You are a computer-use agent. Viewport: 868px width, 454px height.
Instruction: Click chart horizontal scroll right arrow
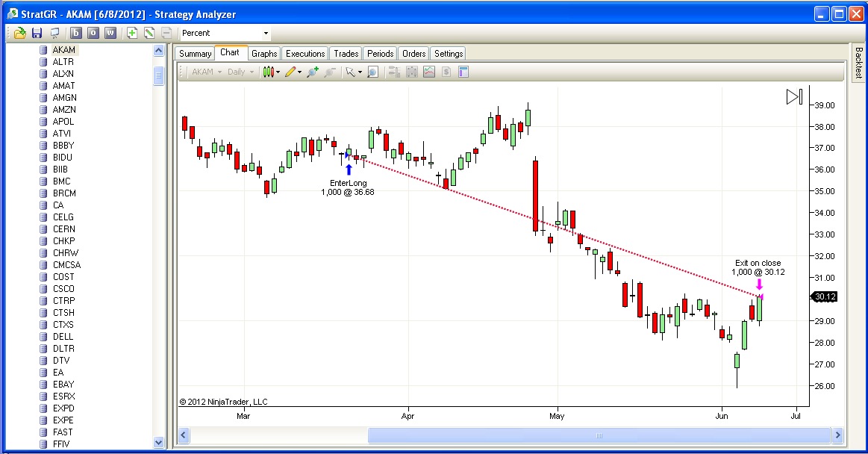(837, 436)
